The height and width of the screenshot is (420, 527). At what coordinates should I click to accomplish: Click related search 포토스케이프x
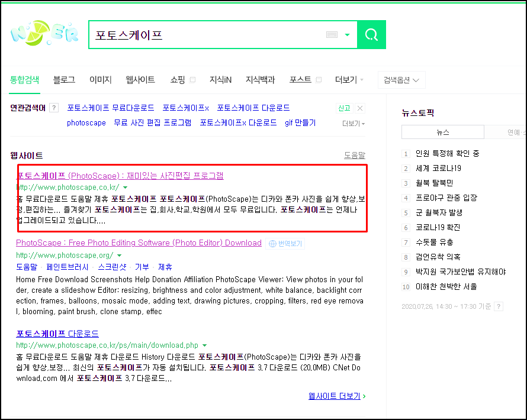[185, 108]
